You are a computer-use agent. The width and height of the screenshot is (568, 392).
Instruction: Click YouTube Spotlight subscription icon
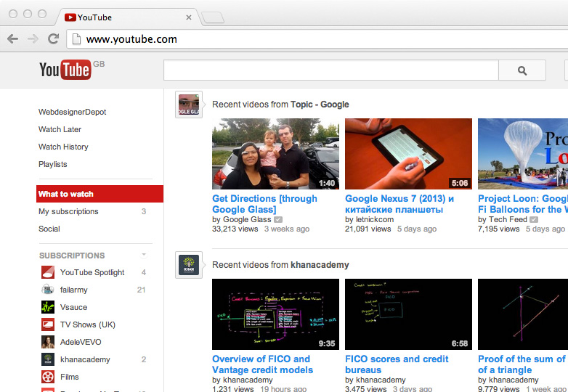(x=48, y=272)
